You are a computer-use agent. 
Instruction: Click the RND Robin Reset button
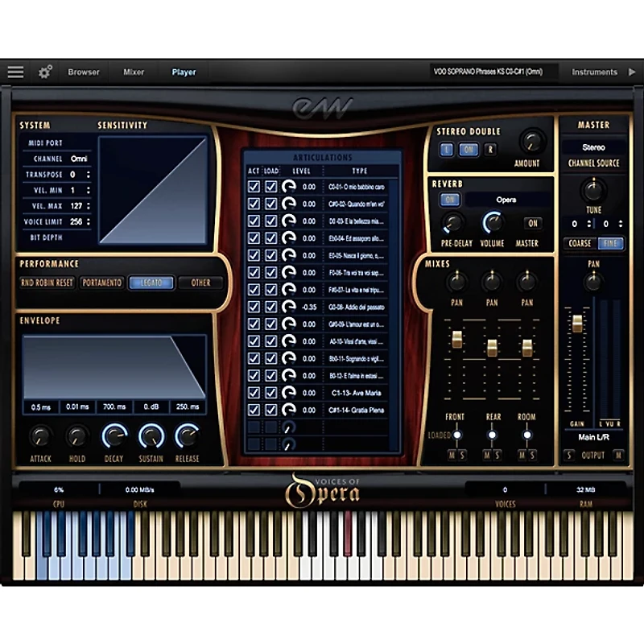click(47, 283)
